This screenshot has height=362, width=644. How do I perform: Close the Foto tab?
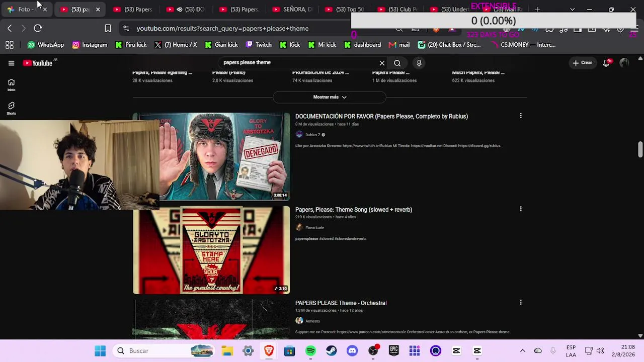coord(45,10)
